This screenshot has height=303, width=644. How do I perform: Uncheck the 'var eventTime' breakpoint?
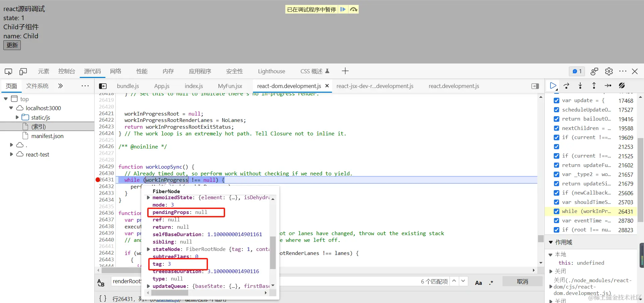pos(556,220)
